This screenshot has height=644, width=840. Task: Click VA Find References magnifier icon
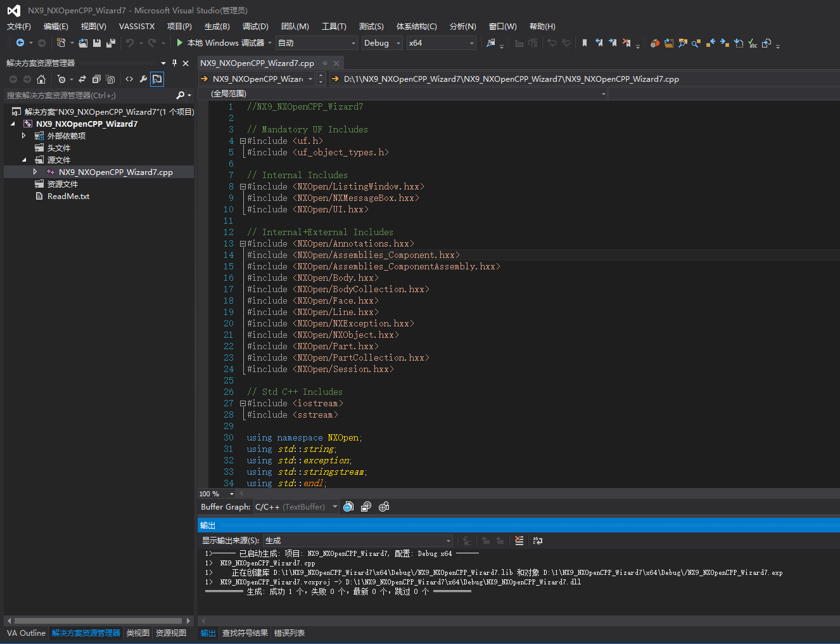[x=696, y=43]
